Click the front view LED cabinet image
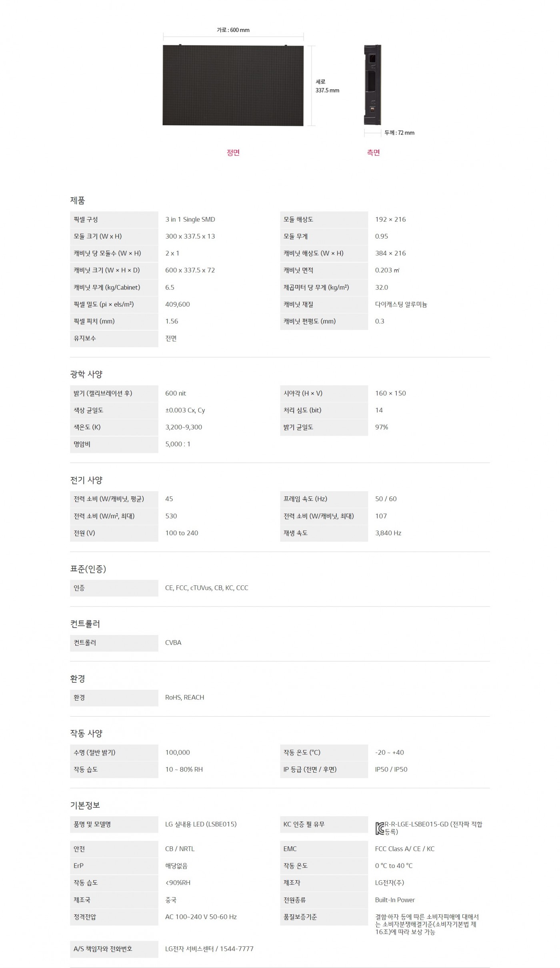Viewport: 560px width, 968px height. (x=233, y=85)
